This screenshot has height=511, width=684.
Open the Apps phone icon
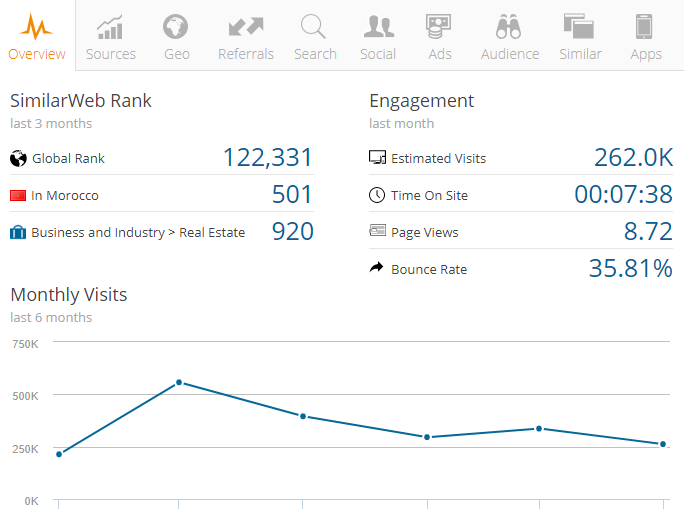click(645, 26)
